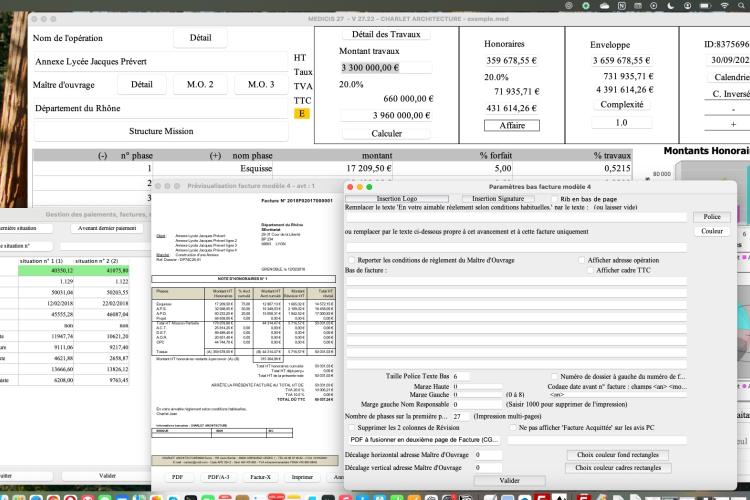The image size is (750, 500).
Task: Click the Calculer button
Action: coord(386,133)
